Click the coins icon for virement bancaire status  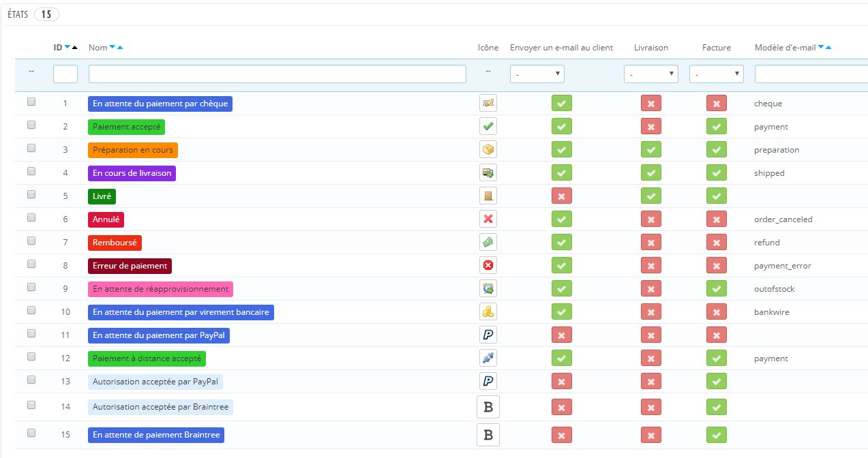pos(488,312)
